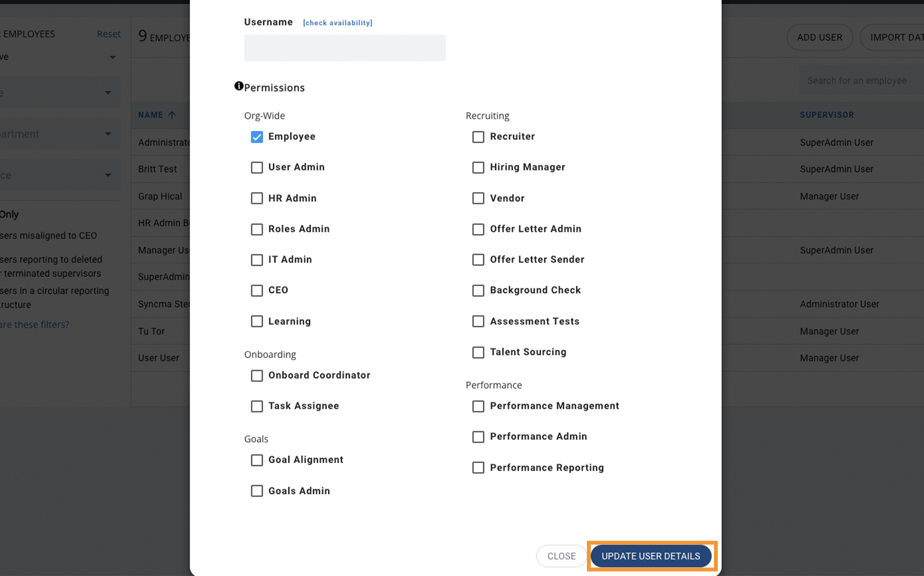Viewport: 924px width, 576px height.
Task: Click the NAME column sort arrow
Action: coord(172,115)
